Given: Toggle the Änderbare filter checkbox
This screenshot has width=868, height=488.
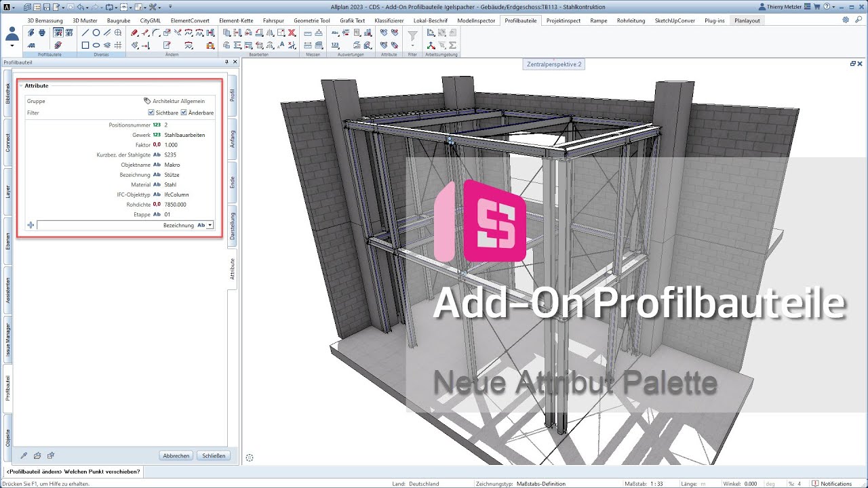Looking at the screenshot, I should coord(183,113).
